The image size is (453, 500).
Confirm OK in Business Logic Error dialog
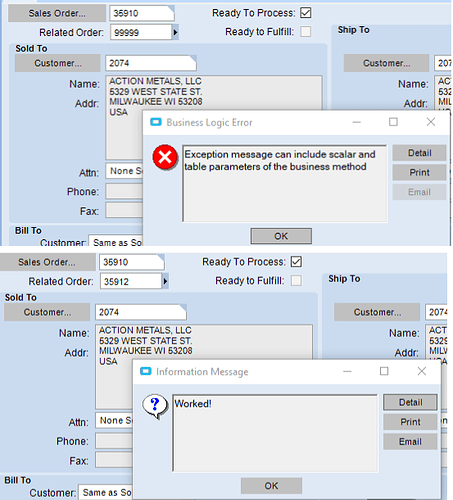click(x=281, y=236)
